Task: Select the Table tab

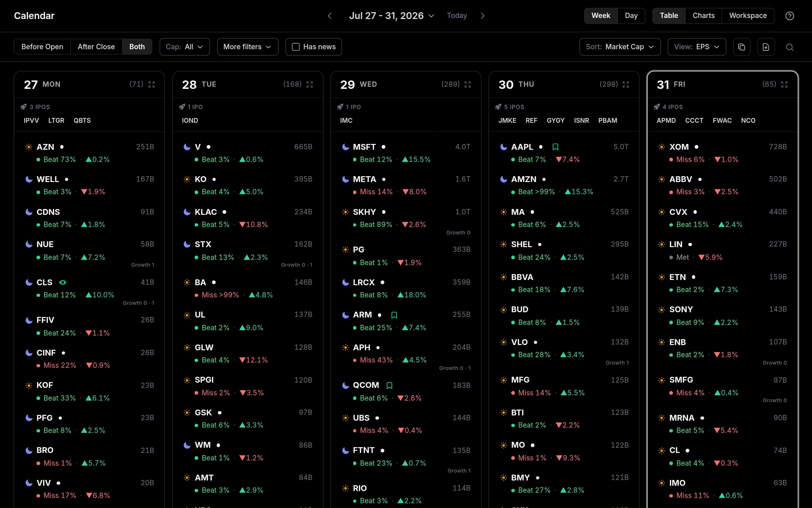Action: click(x=669, y=16)
